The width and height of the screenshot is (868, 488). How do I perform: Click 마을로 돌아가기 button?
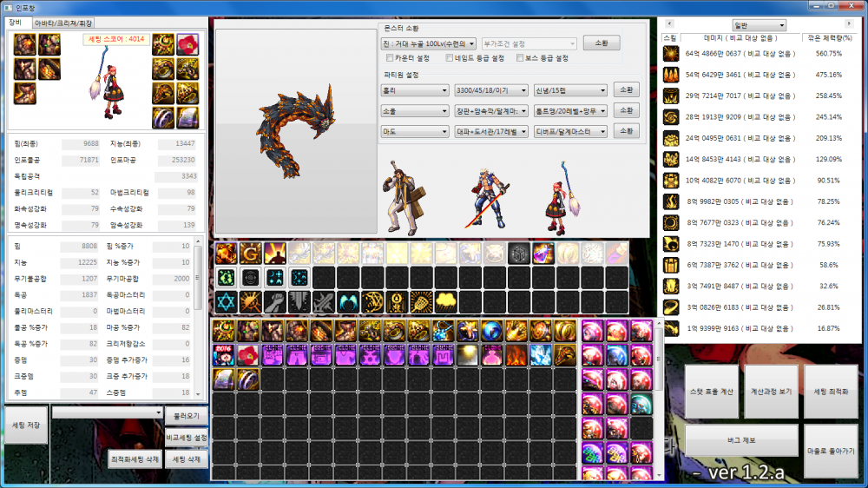831,452
